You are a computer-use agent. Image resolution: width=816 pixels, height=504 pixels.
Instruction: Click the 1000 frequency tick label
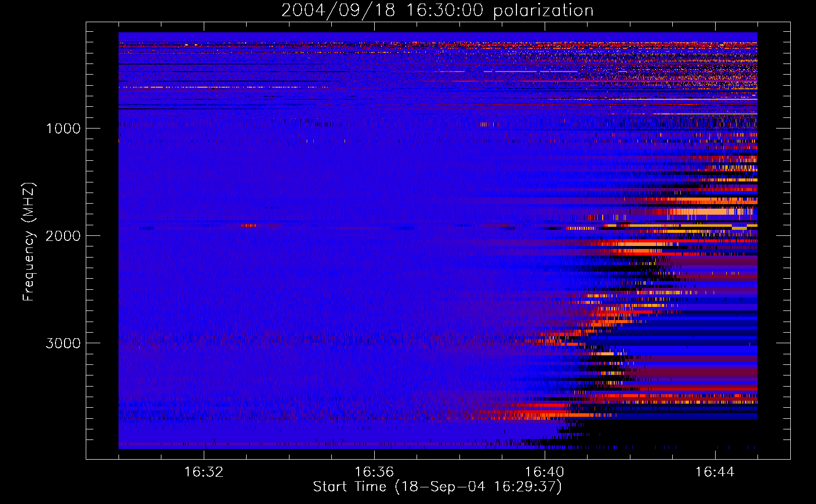pyautogui.click(x=63, y=129)
